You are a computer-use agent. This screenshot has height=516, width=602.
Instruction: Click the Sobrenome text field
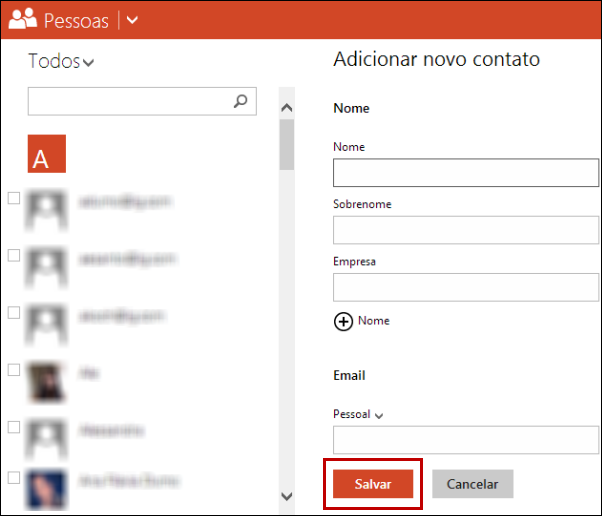464,230
